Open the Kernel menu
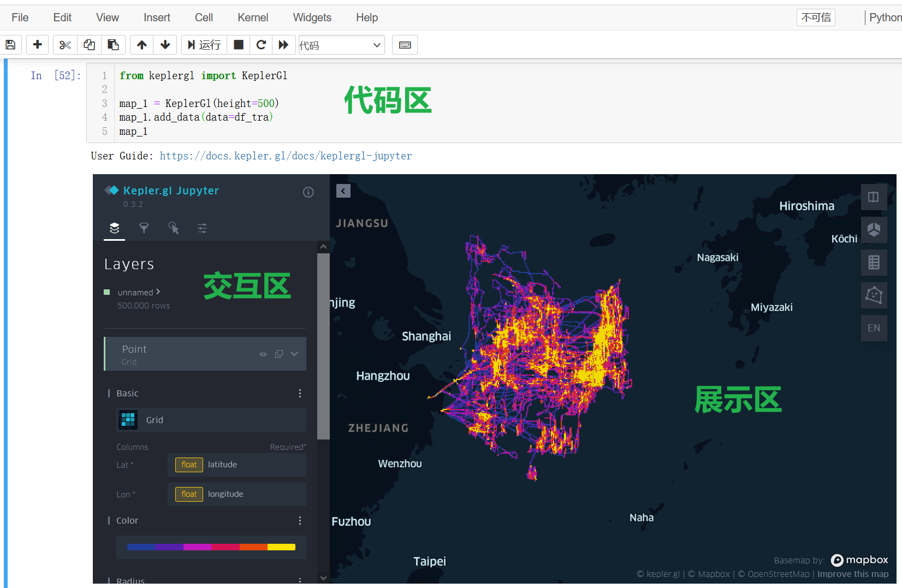The image size is (902, 588). (252, 17)
